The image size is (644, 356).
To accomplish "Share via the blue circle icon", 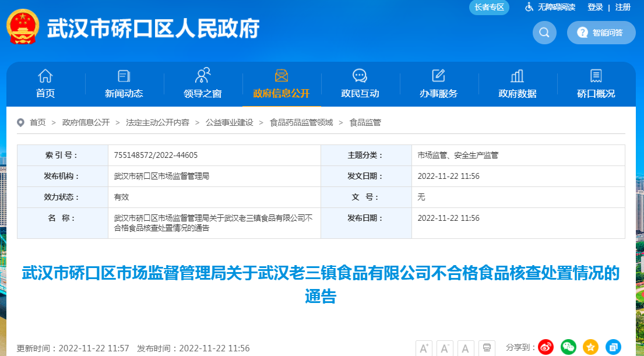I will (x=613, y=347).
